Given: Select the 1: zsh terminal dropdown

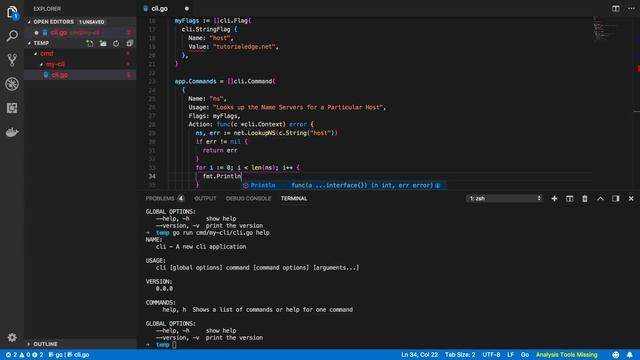Looking at the screenshot, I should 504,198.
